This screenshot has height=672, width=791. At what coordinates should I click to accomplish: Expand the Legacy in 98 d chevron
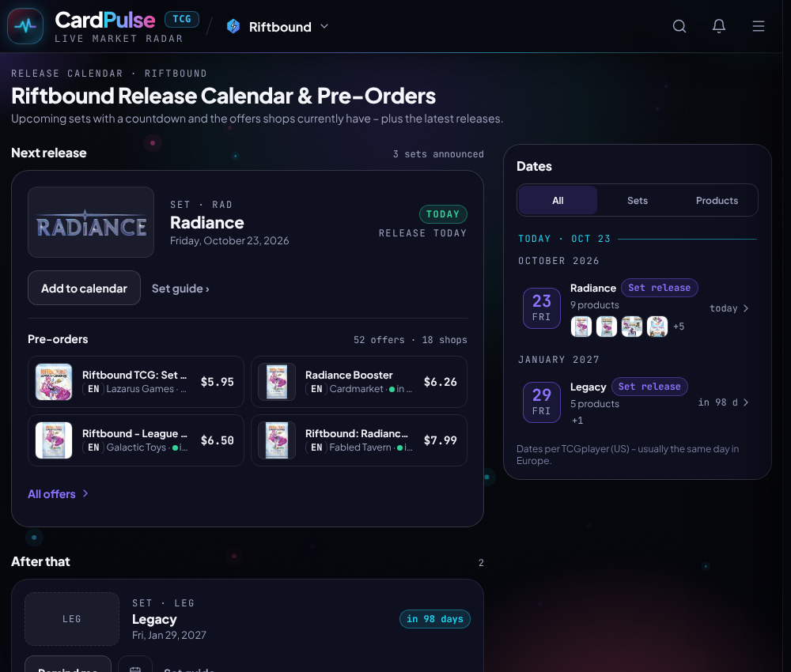746,402
